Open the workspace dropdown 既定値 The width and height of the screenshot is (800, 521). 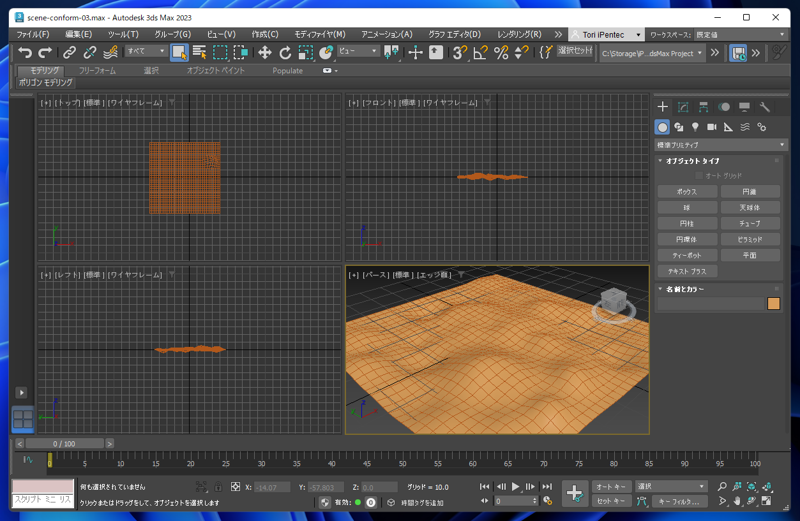(x=740, y=35)
